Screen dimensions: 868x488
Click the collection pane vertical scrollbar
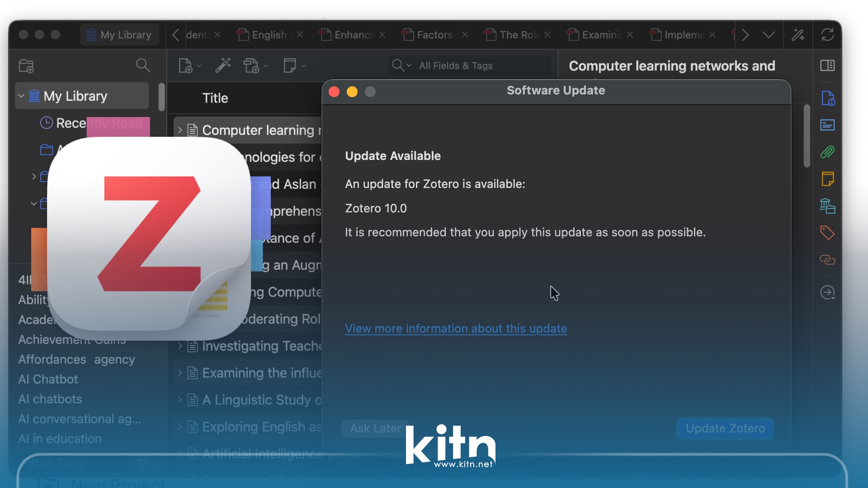click(161, 97)
